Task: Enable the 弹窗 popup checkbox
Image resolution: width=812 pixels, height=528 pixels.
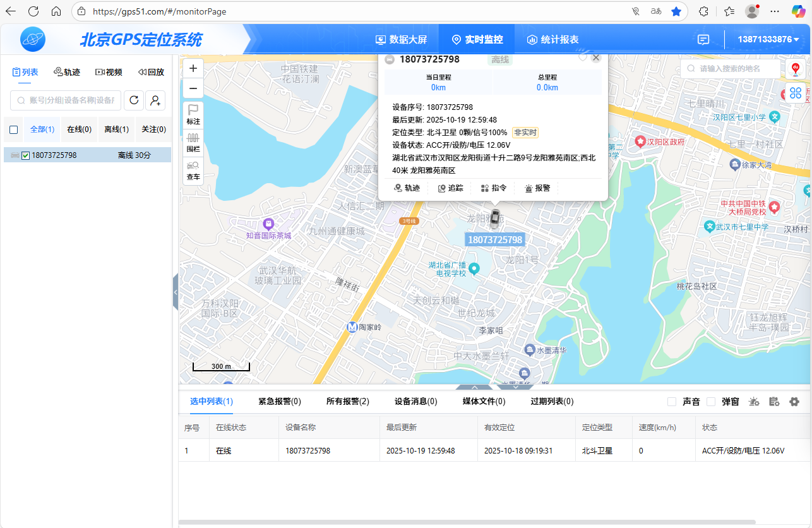Action: coord(711,402)
